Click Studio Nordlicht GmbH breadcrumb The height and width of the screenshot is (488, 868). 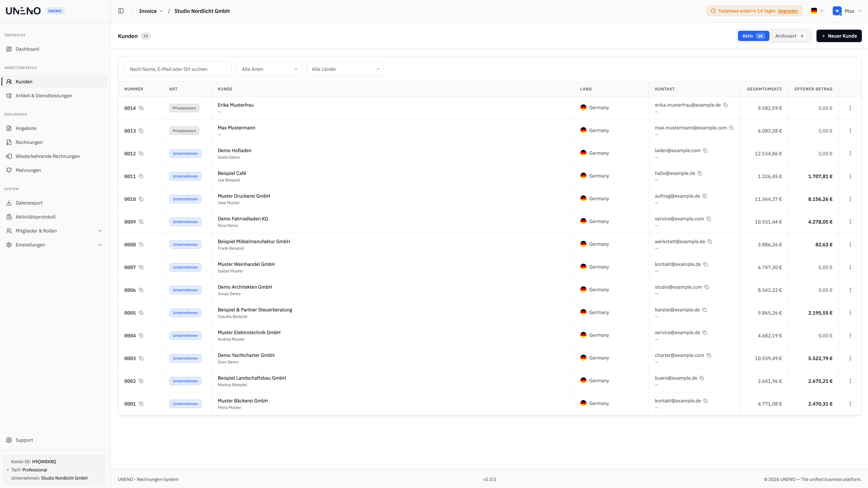(202, 11)
